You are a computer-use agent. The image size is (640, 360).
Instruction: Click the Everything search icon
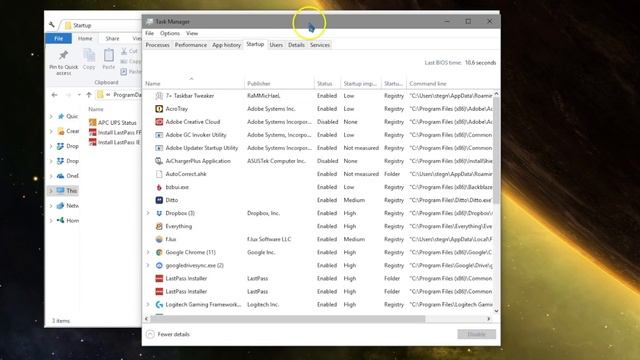coord(159,227)
